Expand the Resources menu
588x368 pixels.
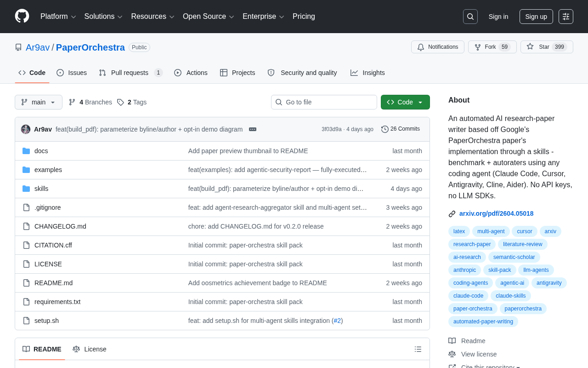[x=153, y=17]
